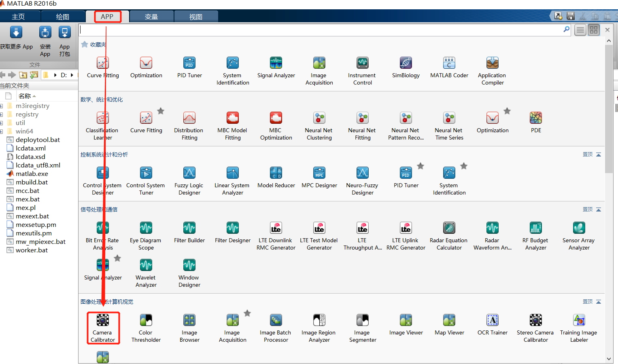
Task: Toggle favorite star on control PID Tuner
Action: click(x=420, y=166)
